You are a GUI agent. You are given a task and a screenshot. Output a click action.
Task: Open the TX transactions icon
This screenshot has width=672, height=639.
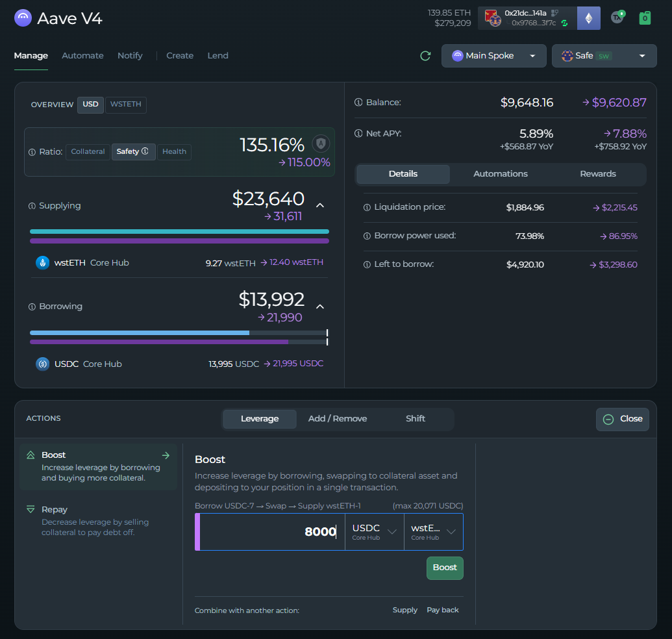(x=617, y=18)
